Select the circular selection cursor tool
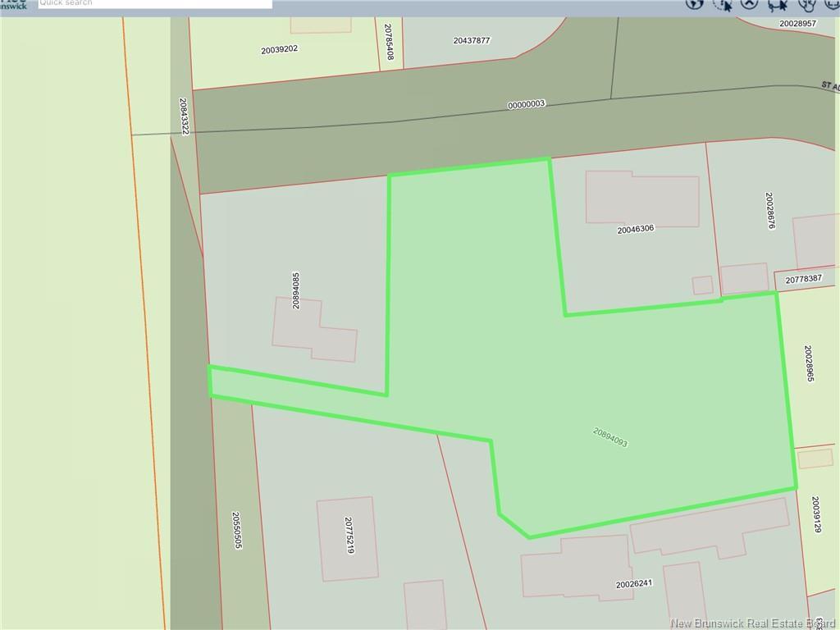This screenshot has height=630, width=840. (x=722, y=4)
